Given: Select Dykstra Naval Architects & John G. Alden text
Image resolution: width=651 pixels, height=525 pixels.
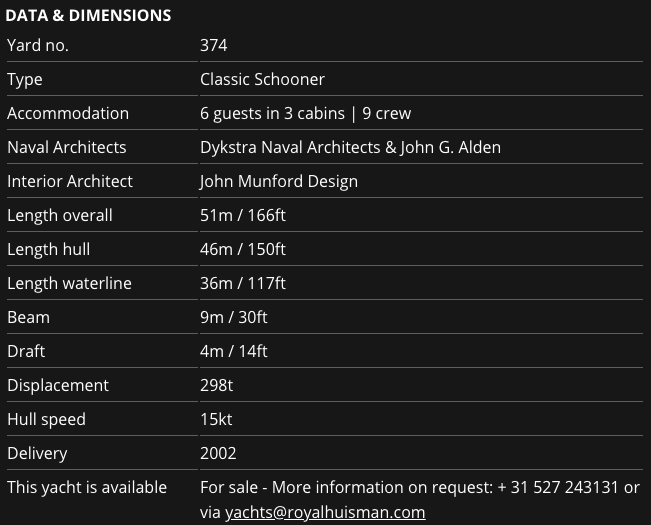Looking at the screenshot, I should click(350, 147).
